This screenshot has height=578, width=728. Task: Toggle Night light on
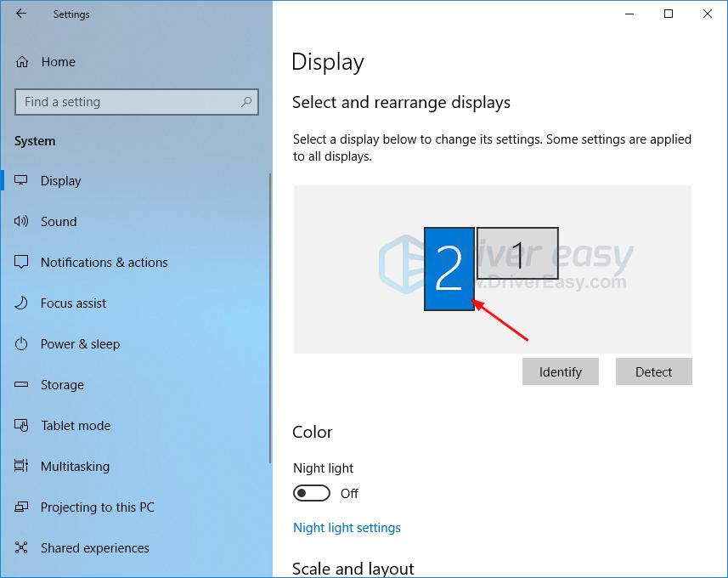[x=311, y=493]
